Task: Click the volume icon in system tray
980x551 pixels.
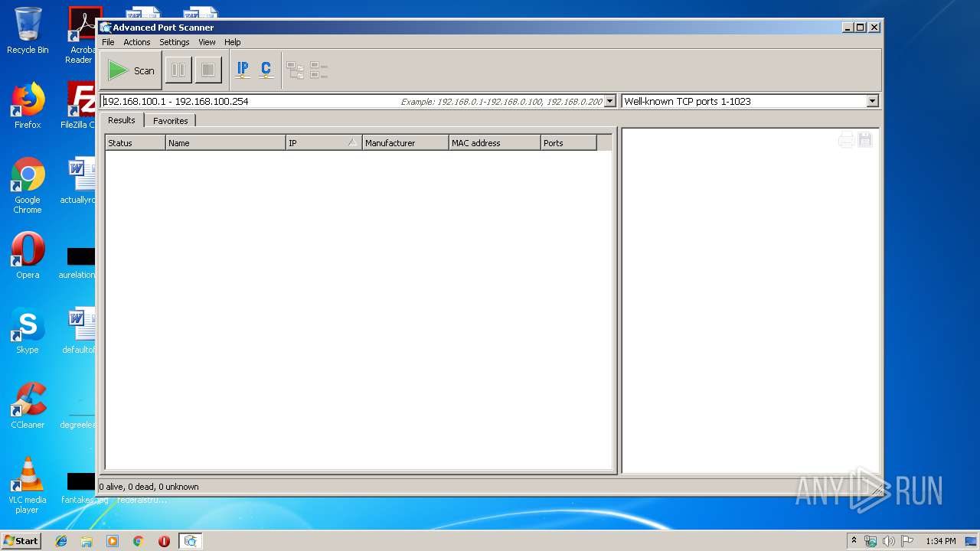Action: [x=889, y=541]
